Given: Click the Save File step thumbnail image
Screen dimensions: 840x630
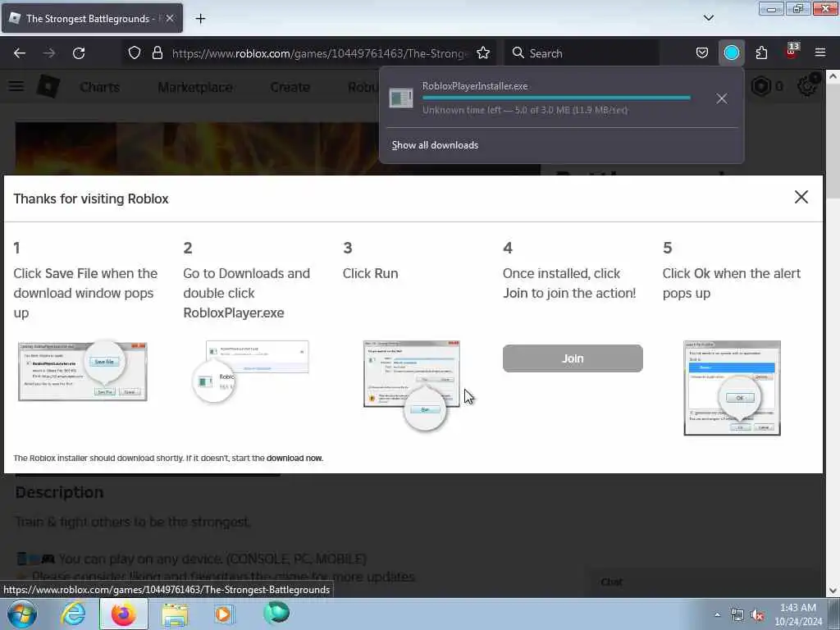Looking at the screenshot, I should click(x=83, y=372).
